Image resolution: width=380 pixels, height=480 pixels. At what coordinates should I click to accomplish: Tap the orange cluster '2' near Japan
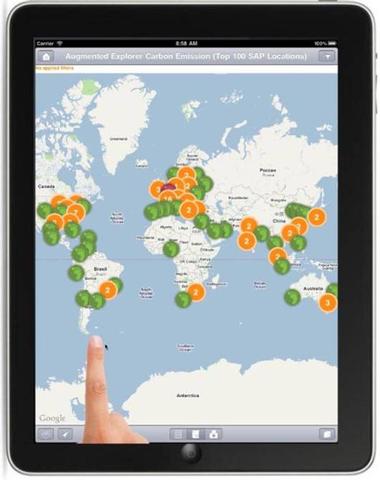317,217
